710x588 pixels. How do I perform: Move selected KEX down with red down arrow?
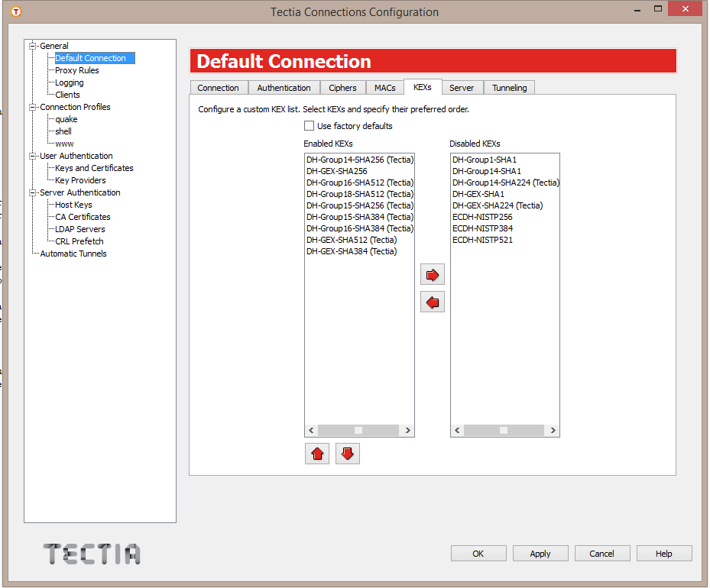pos(347,454)
